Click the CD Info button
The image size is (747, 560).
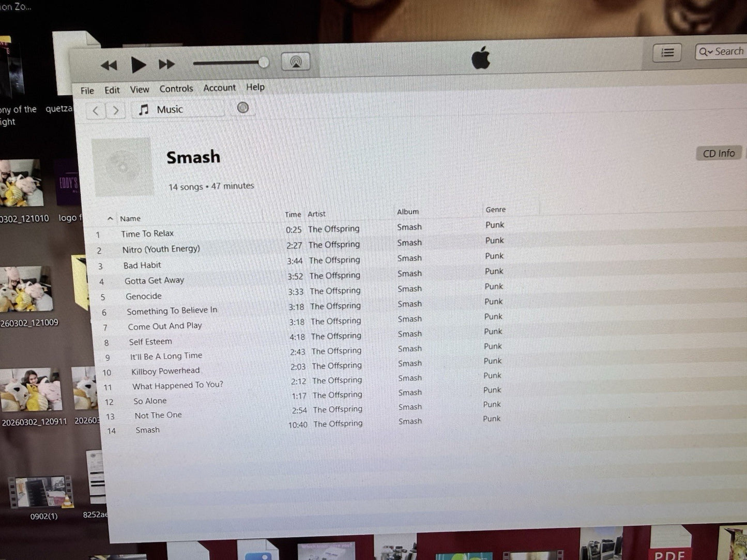pos(719,153)
